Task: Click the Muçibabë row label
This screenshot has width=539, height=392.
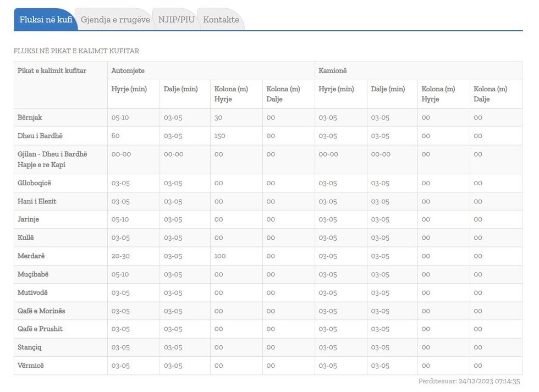Action: tap(33, 274)
